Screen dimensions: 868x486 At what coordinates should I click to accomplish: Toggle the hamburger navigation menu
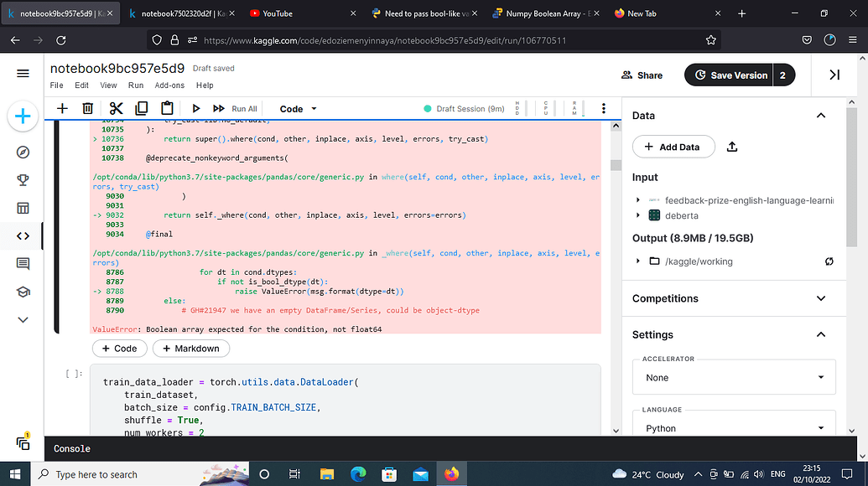[23, 75]
